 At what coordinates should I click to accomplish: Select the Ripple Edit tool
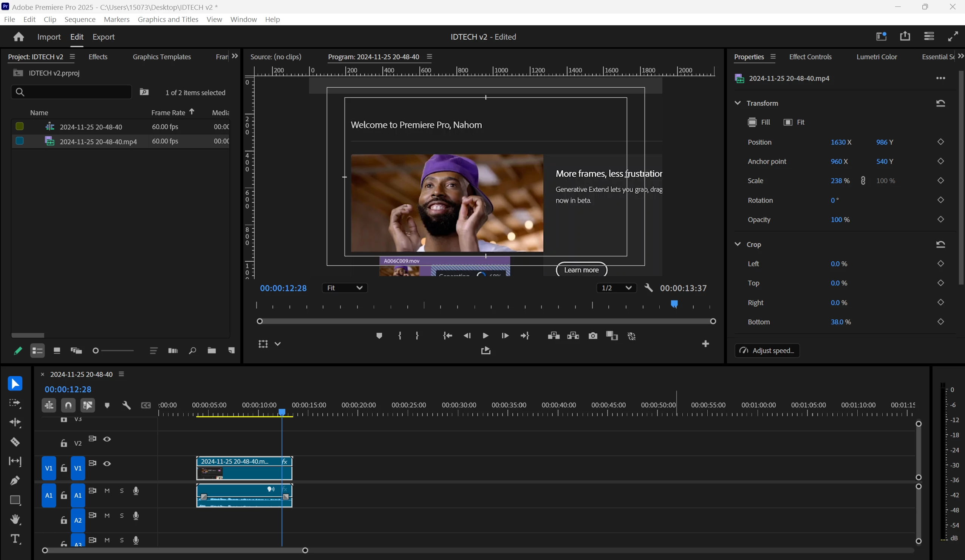pyautogui.click(x=15, y=422)
